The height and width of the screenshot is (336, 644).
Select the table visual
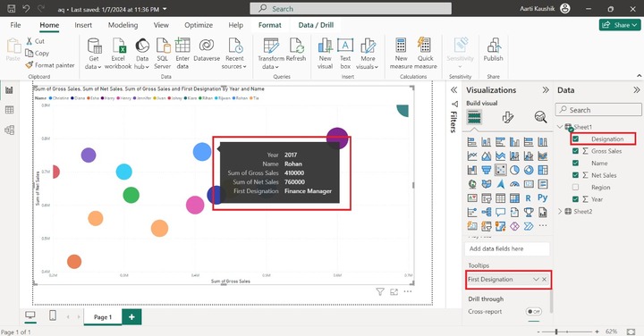coord(500,198)
